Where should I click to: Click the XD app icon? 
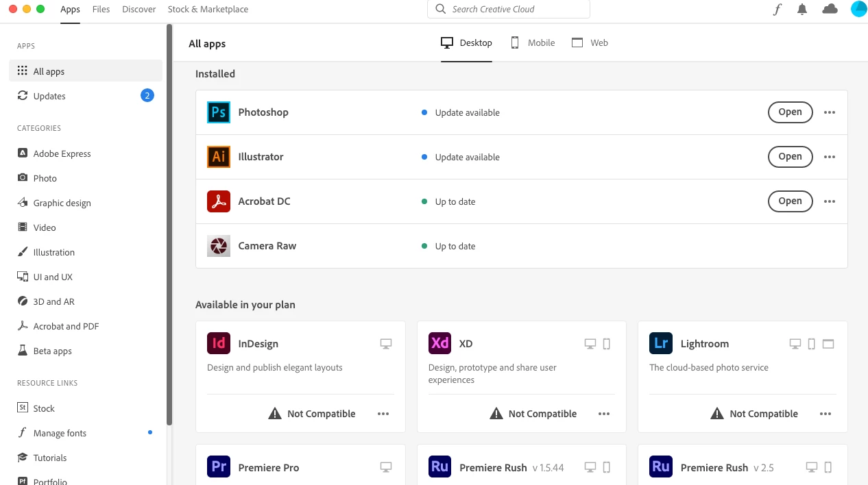(440, 343)
